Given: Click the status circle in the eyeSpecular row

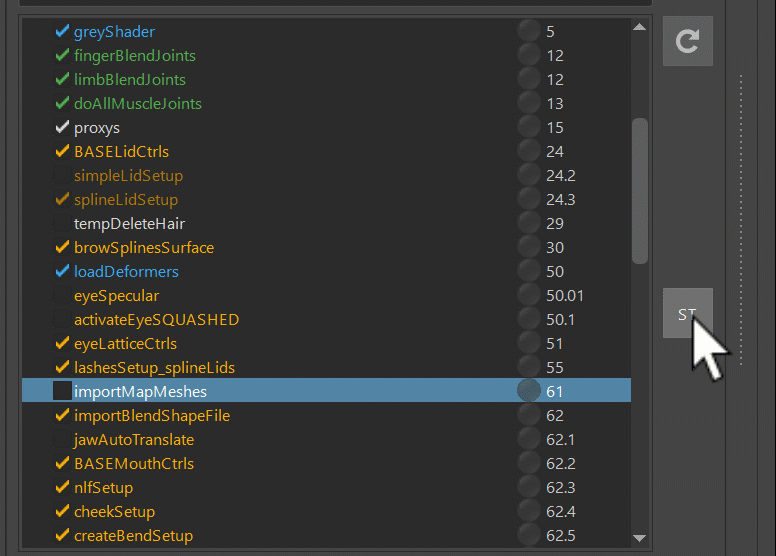Looking at the screenshot, I should (x=529, y=295).
